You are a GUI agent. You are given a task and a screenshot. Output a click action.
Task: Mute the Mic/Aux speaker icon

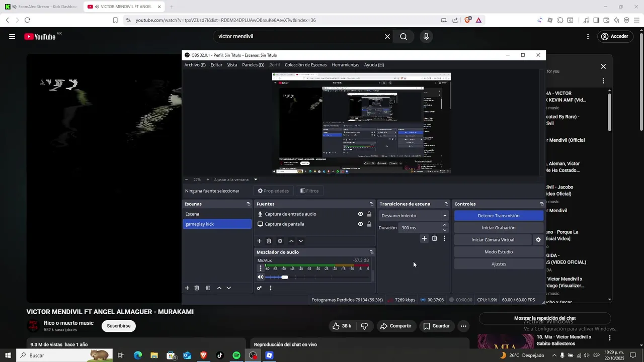coord(261,277)
